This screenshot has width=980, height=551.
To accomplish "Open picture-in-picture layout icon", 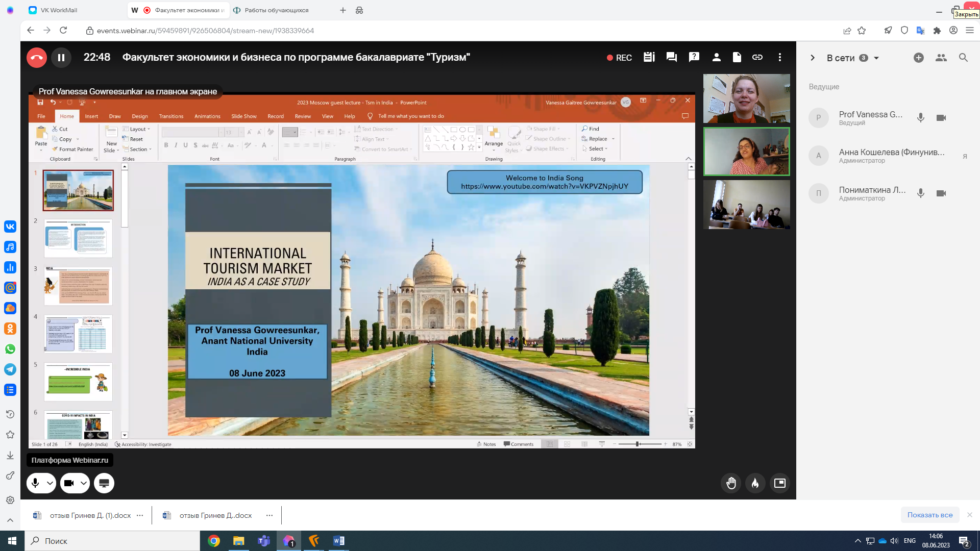I will pyautogui.click(x=779, y=483).
